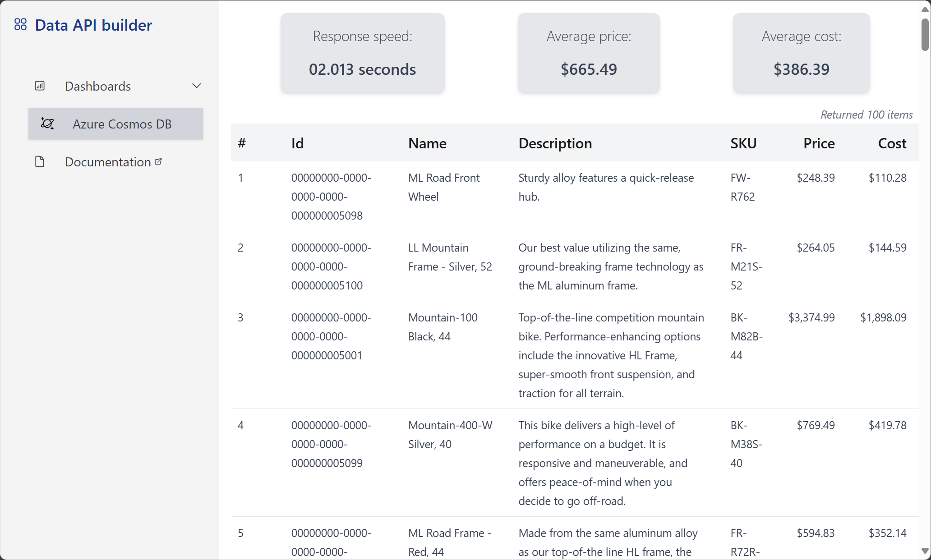This screenshot has width=931, height=560.
Task: Click the Data API builder title
Action: (x=93, y=25)
